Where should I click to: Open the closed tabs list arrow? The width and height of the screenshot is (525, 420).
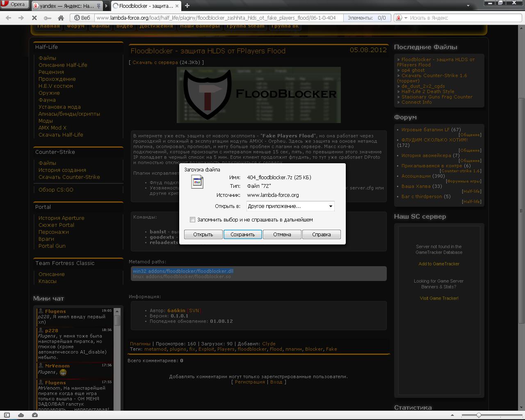tap(468, 6)
